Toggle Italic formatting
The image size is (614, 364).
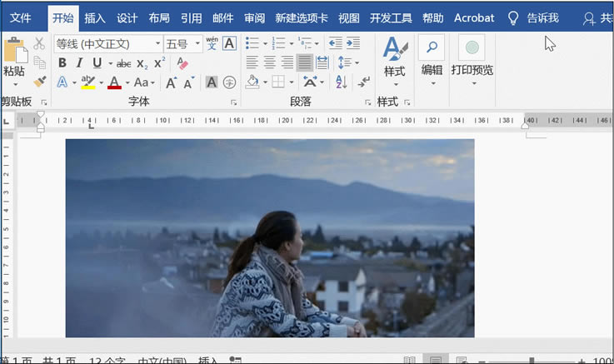tap(79, 62)
